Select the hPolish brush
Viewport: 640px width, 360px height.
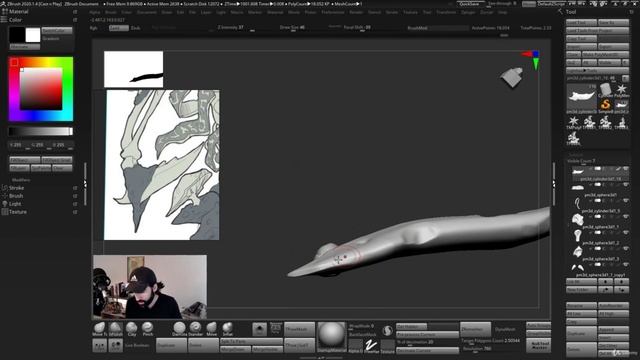(116, 329)
